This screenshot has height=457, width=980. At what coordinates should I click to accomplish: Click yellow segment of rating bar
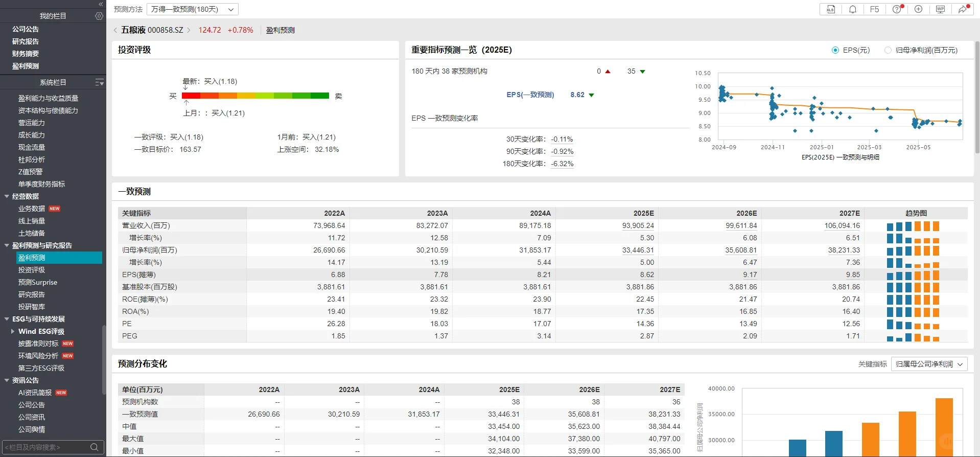click(x=246, y=96)
